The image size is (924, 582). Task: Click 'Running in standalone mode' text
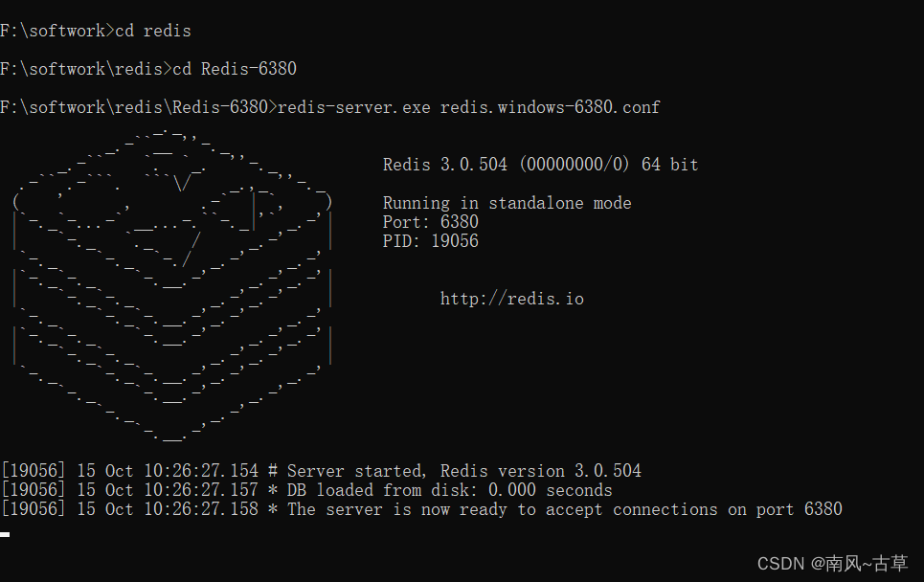(507, 203)
